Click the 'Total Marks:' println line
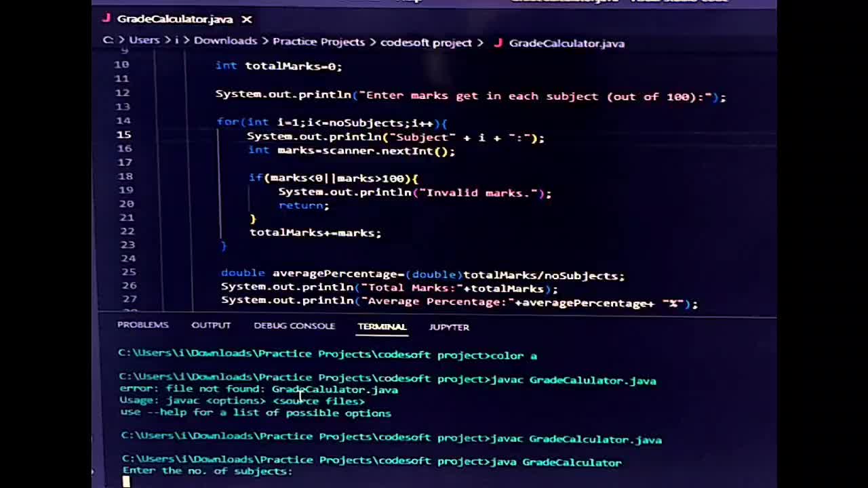The width and height of the screenshot is (868, 488). point(389,287)
